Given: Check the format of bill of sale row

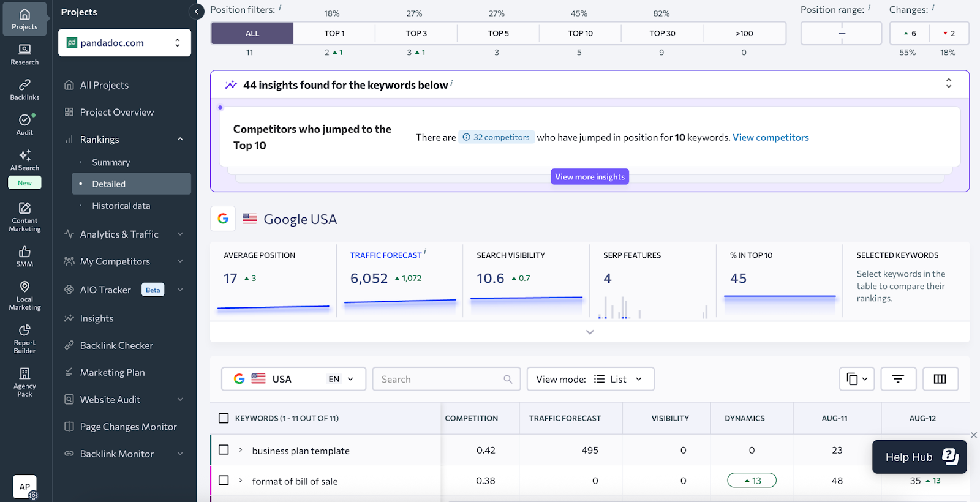Looking at the screenshot, I should pos(224,481).
